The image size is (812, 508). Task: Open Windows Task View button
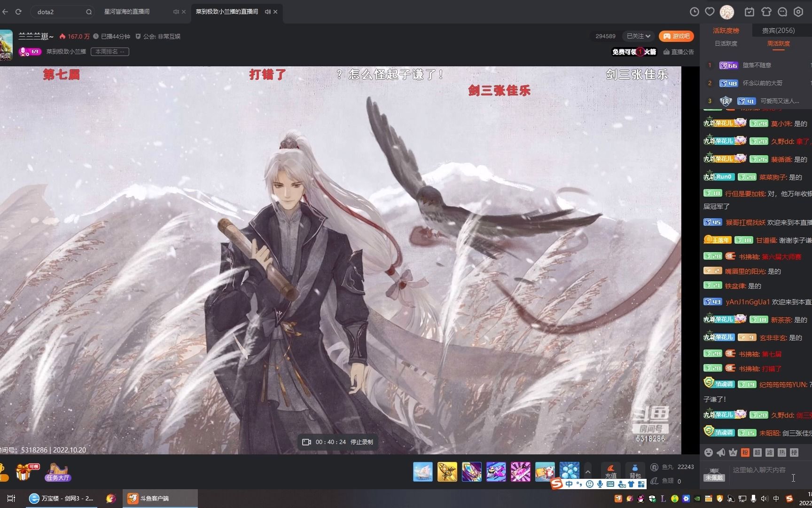[x=11, y=499]
